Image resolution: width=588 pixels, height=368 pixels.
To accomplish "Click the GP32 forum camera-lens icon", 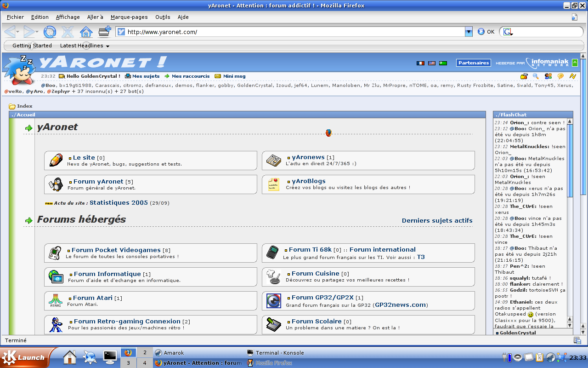I will coord(274,301).
